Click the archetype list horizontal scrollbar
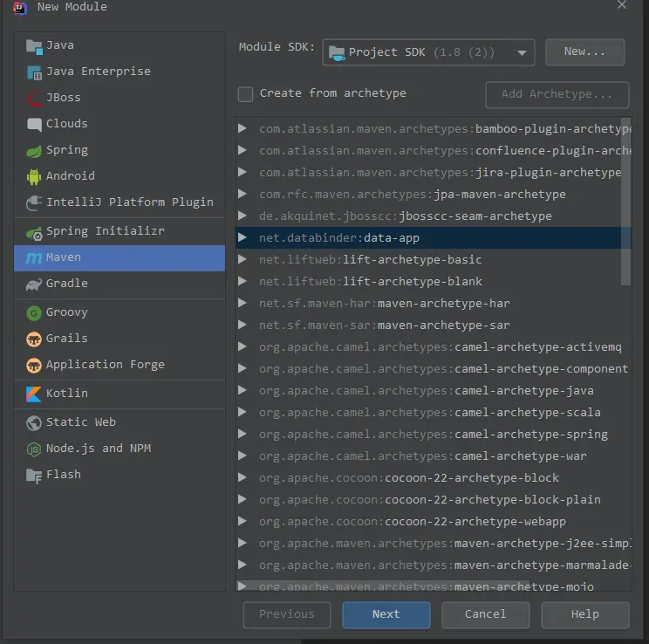The image size is (649, 644). [383, 586]
